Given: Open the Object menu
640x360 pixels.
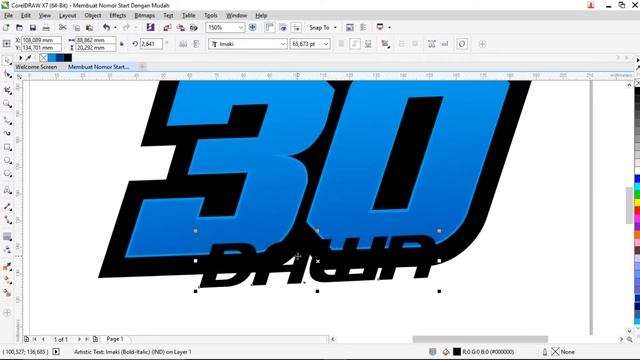Looking at the screenshot, I should tap(93, 16).
